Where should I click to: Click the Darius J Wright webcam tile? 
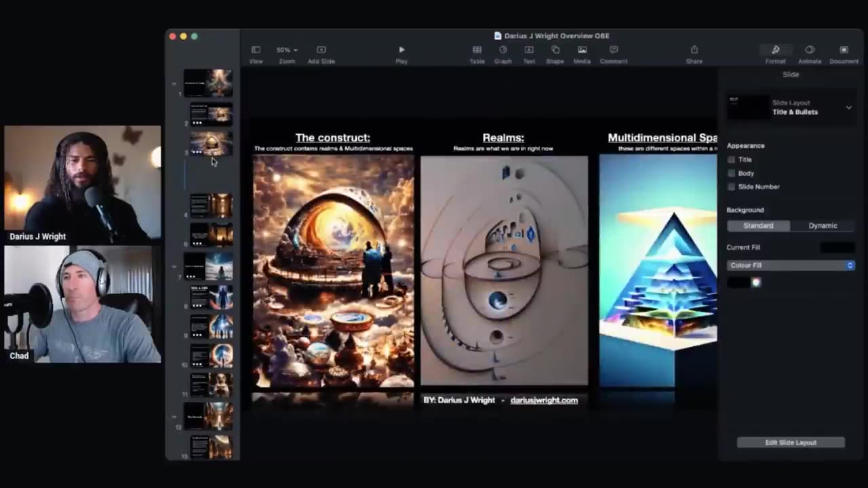[x=83, y=184]
